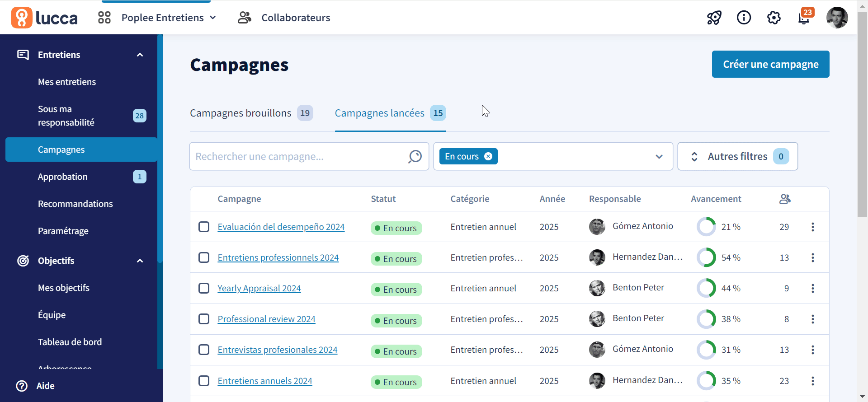868x402 pixels.
Task: Click the Aide label at sidebar bottom
Action: 45,386
